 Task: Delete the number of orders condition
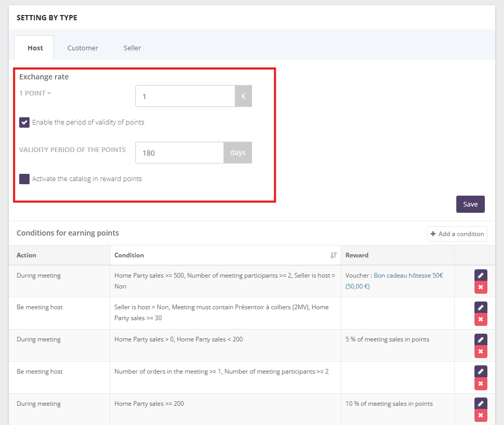point(480,383)
